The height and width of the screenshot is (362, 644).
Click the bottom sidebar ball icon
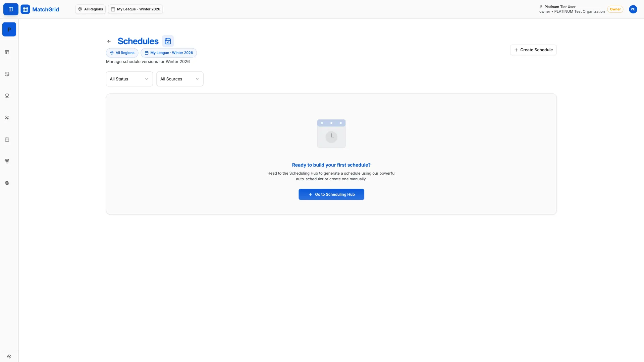(9, 356)
